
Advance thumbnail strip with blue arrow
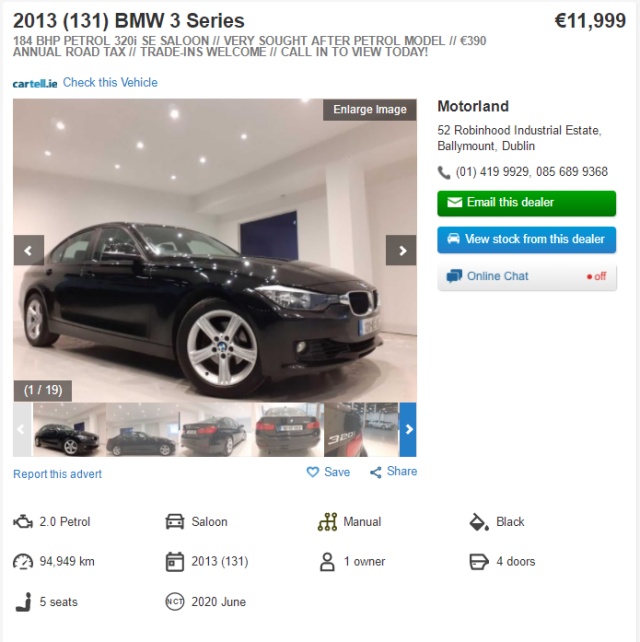[408, 430]
